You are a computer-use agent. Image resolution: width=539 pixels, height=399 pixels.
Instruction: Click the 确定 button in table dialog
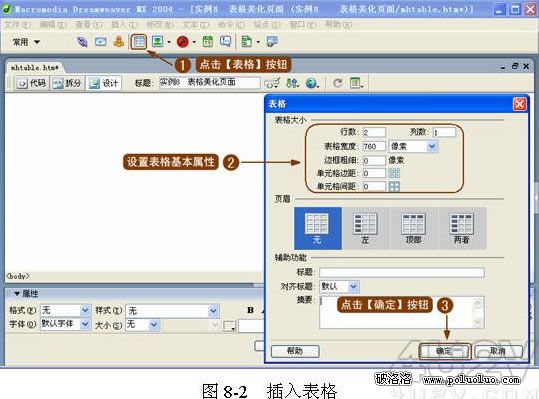pos(444,351)
